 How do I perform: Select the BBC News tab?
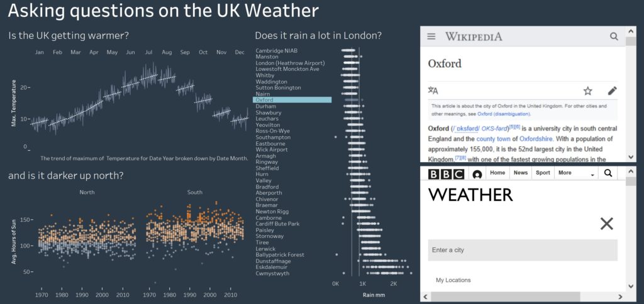(520, 173)
